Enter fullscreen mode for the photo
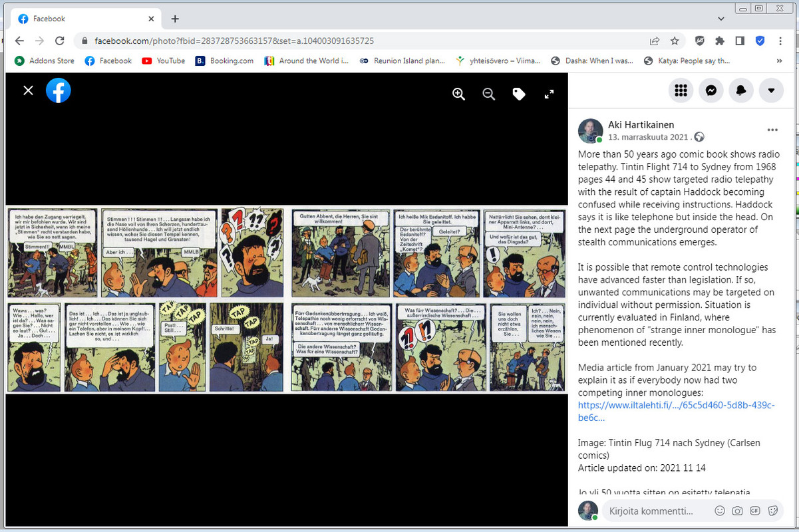Screen dimensions: 799x532 point(549,94)
